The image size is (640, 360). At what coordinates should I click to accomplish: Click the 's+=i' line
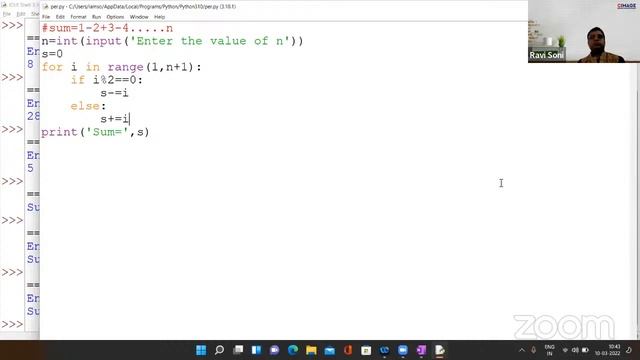(x=115, y=119)
